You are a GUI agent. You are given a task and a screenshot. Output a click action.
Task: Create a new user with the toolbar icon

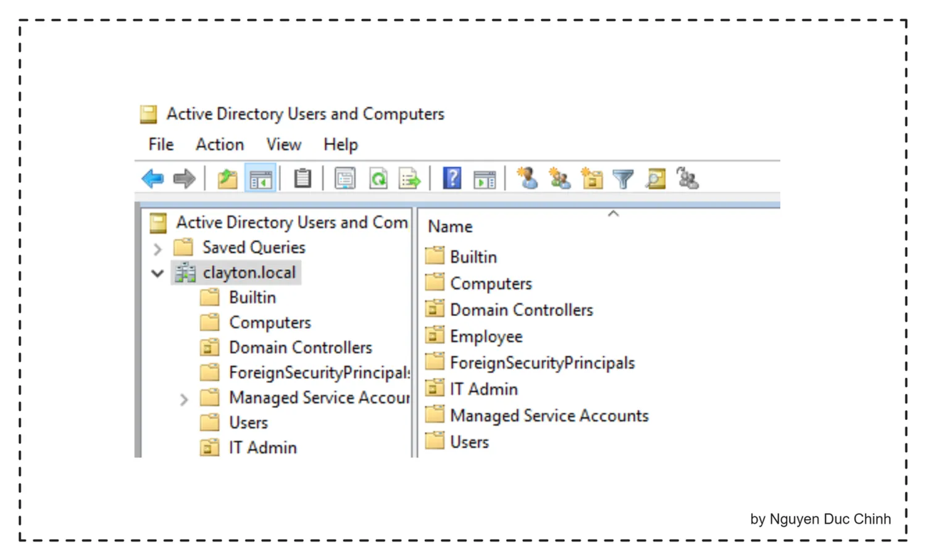click(527, 178)
